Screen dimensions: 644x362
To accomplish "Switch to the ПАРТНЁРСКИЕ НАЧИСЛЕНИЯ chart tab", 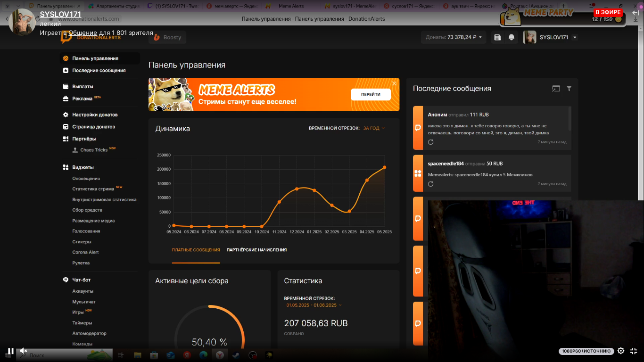I will tap(256, 250).
